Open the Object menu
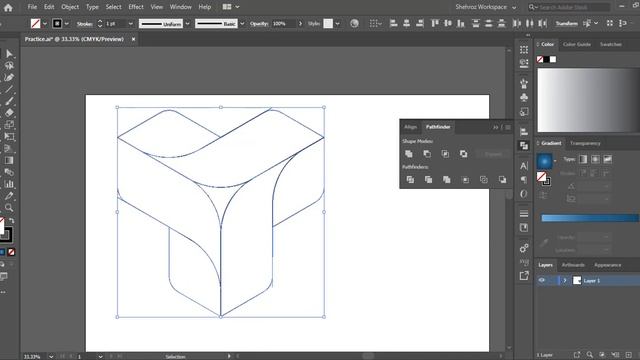 point(70,7)
